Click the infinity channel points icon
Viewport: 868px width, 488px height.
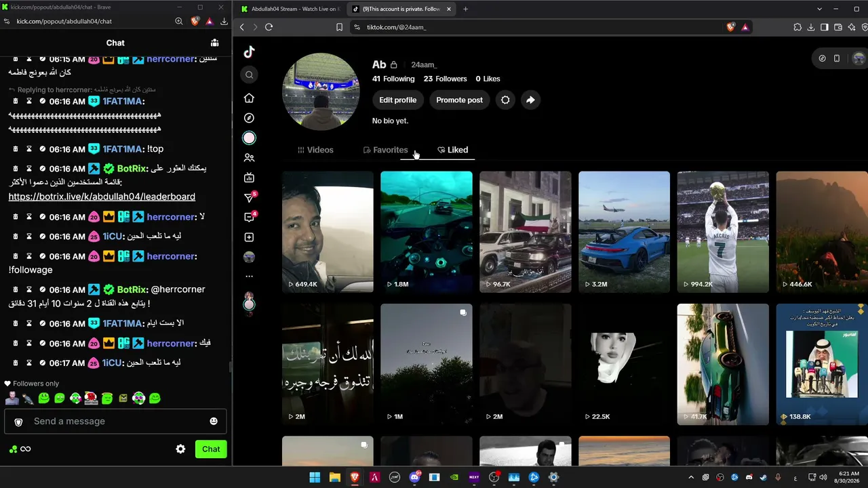point(25,449)
